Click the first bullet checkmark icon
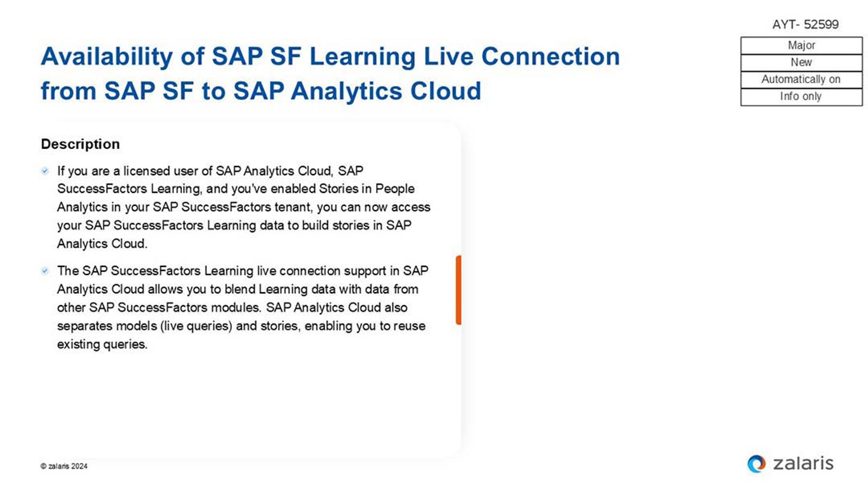868x489 pixels. pyautogui.click(x=45, y=171)
